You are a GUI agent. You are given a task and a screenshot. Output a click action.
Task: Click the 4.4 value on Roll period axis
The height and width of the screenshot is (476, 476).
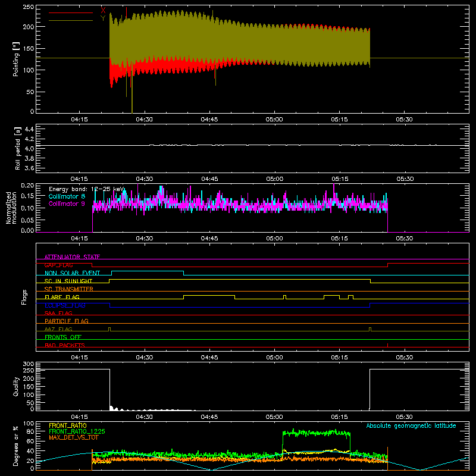pyautogui.click(x=29, y=129)
